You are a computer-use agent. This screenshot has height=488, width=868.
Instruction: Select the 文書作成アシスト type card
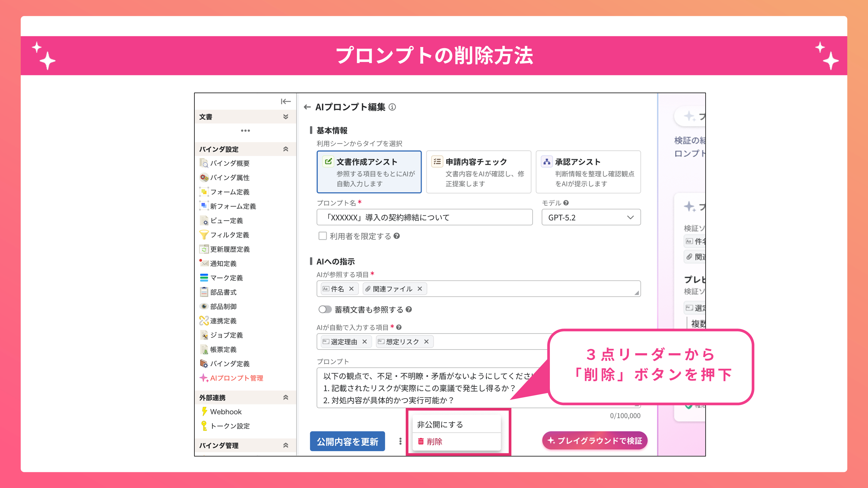pyautogui.click(x=369, y=172)
